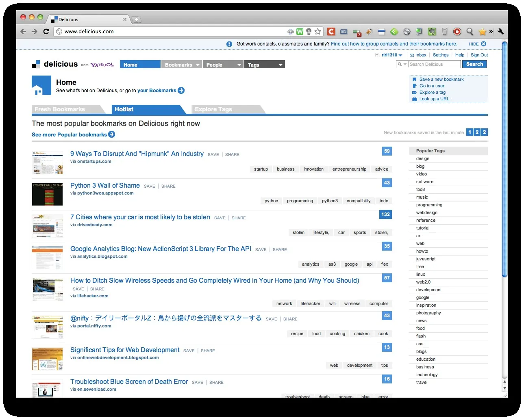Click the Look up a URL binoculars icon
Viewport: 524px width, 420px height.
pos(414,99)
